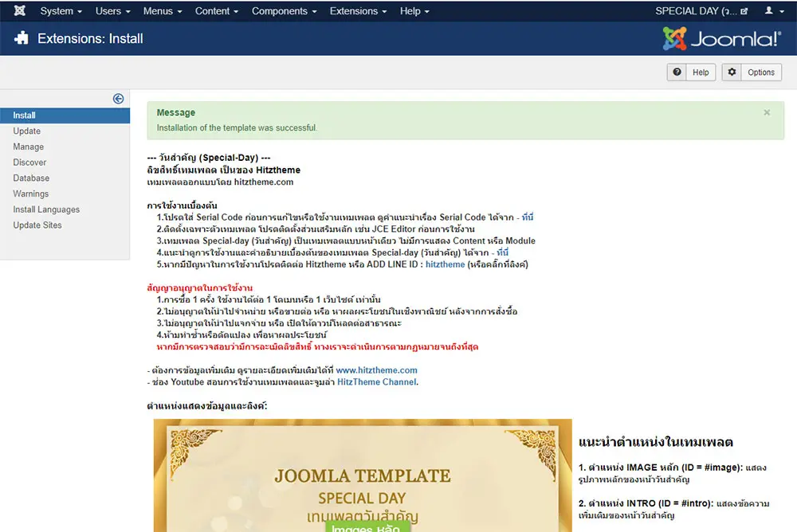The width and height of the screenshot is (797, 532).
Task: Open Discover in the sidebar
Action: 30,162
